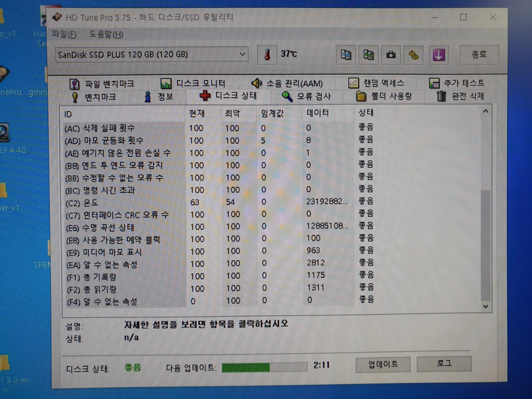
Task: Click the attribute list scrollbar thumb
Action: (486, 245)
